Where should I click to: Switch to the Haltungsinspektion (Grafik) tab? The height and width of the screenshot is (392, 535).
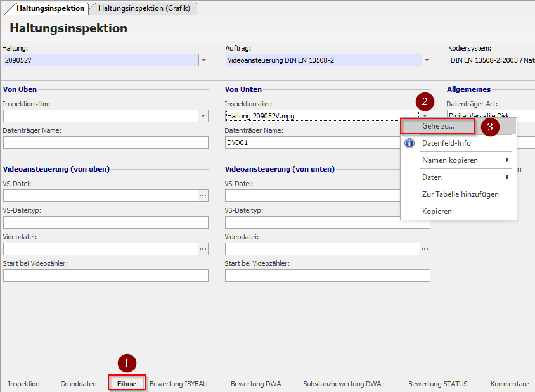[144, 8]
